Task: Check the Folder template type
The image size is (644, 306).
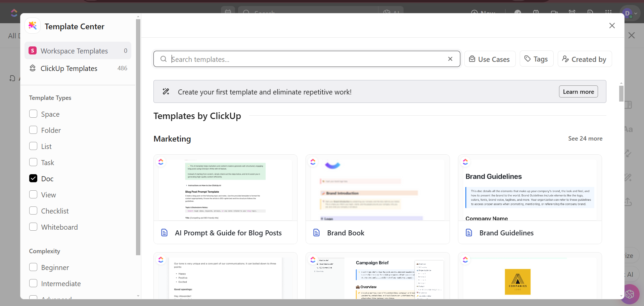Action: point(33,130)
